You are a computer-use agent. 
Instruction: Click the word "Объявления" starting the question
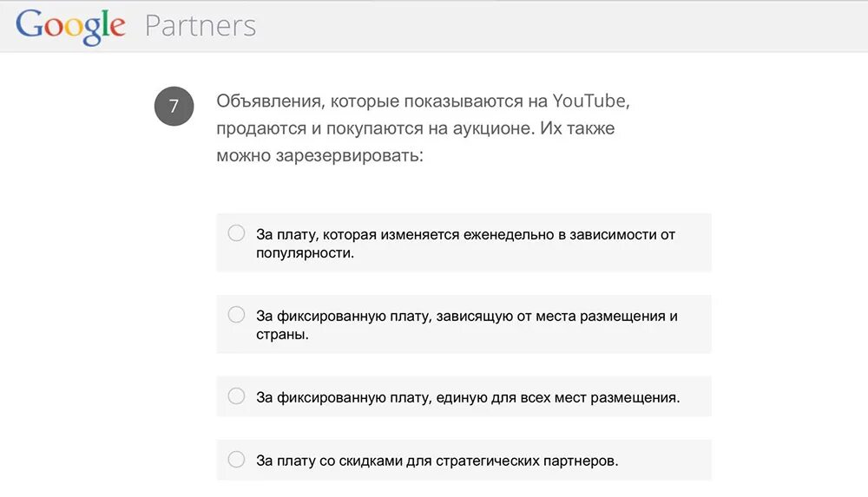coord(270,101)
